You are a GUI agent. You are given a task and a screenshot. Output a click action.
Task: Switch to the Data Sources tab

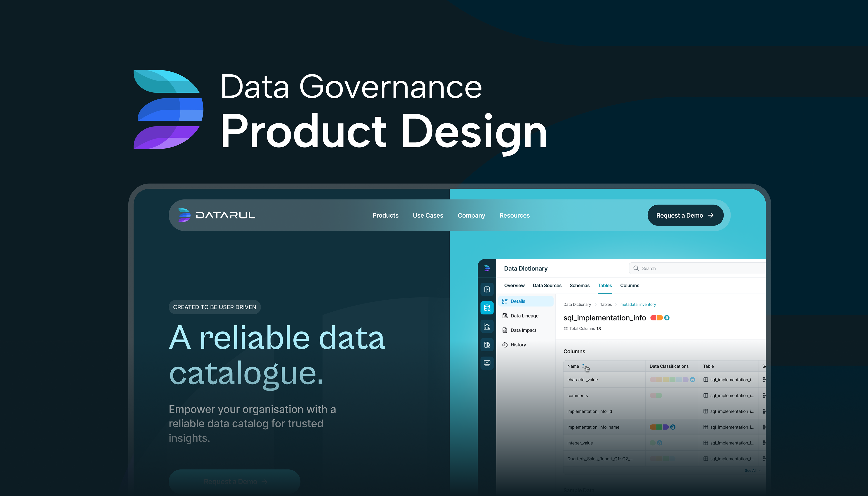[547, 285]
